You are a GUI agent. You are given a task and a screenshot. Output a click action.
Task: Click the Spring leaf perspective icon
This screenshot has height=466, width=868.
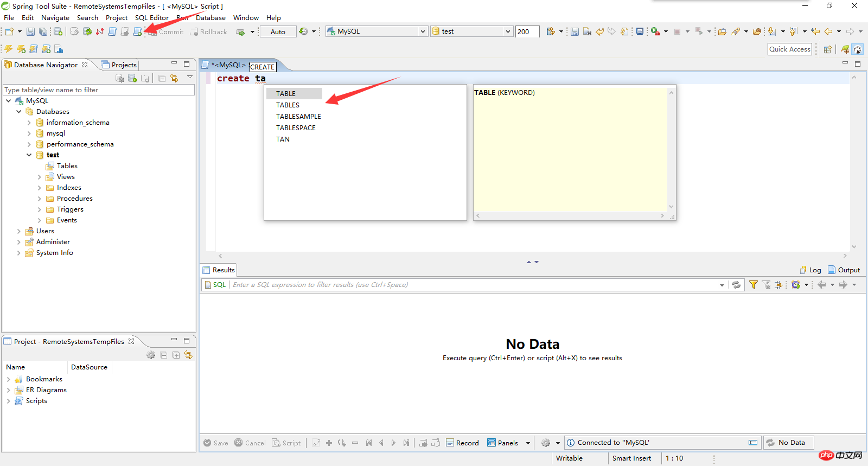[845, 49]
